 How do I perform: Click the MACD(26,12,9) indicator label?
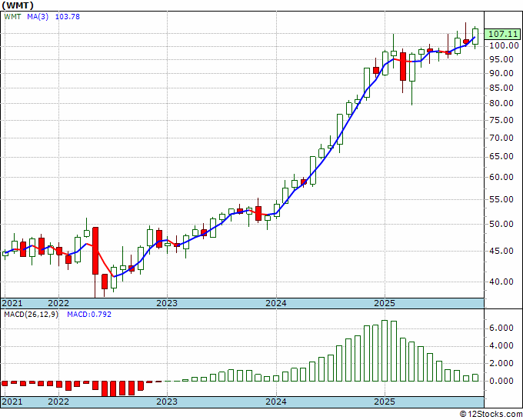tap(31, 315)
